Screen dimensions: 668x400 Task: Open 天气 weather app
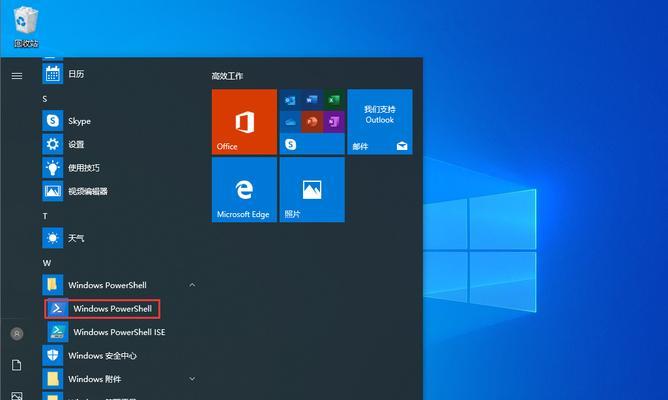tap(53, 238)
